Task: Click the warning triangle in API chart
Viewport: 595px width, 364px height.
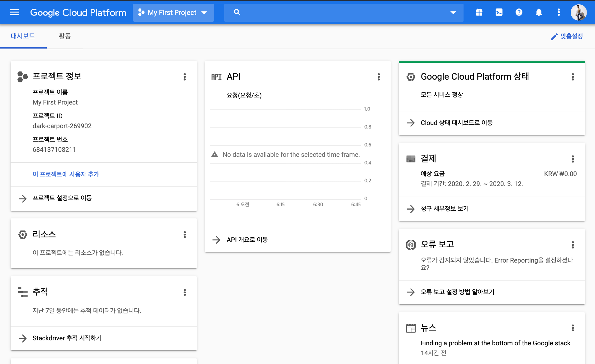Action: (215, 155)
